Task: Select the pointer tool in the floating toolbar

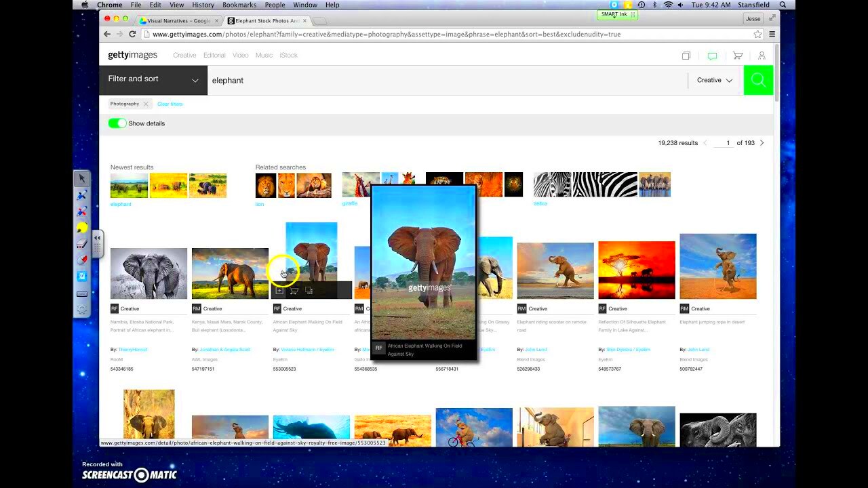Action: click(82, 178)
